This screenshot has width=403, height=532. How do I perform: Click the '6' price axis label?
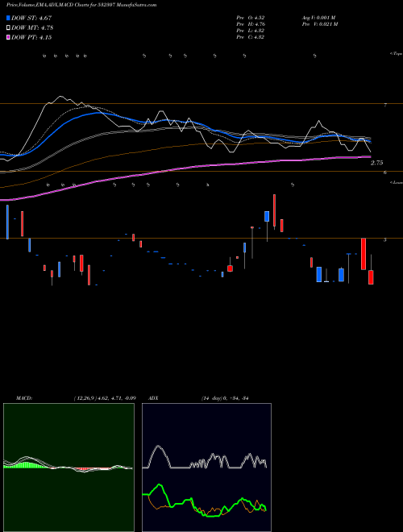point(385,172)
